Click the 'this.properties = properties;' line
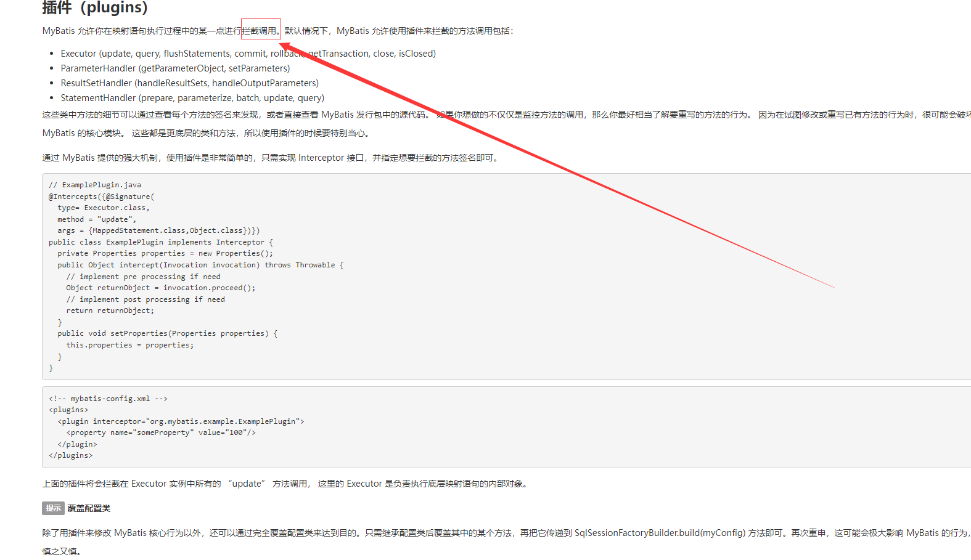 tap(130, 345)
